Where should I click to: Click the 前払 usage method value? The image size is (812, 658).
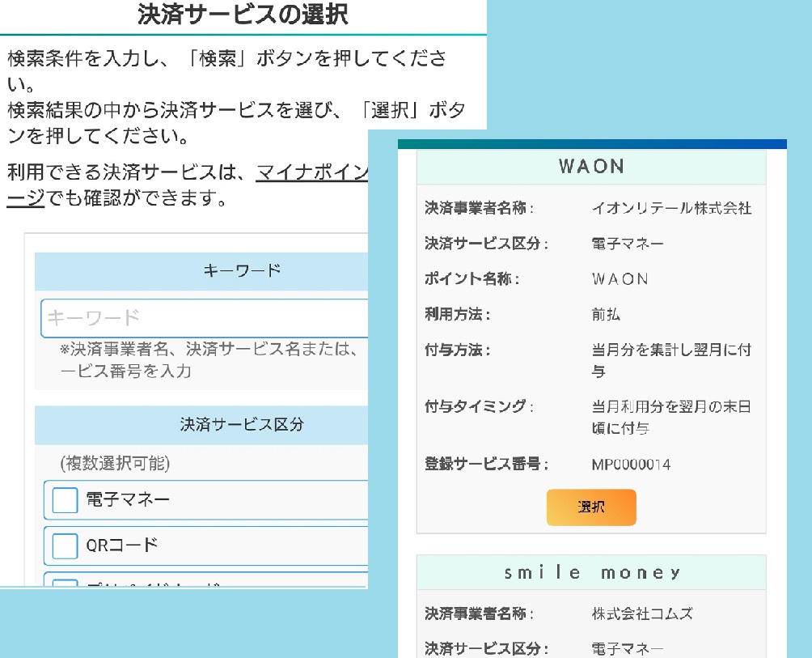coord(606,315)
